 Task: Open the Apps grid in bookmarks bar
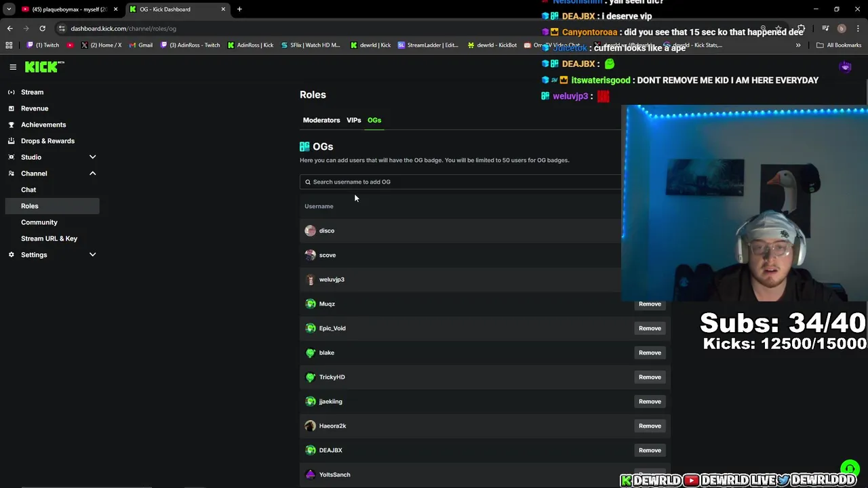[x=9, y=45]
